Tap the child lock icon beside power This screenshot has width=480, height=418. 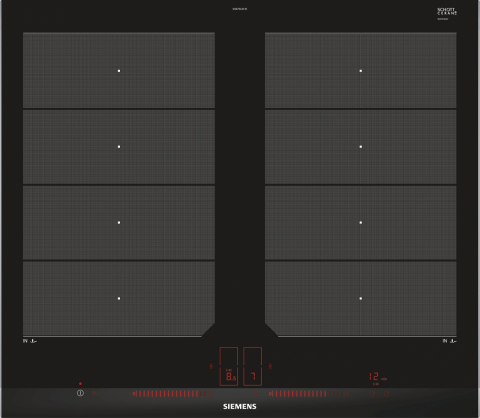click(x=95, y=394)
